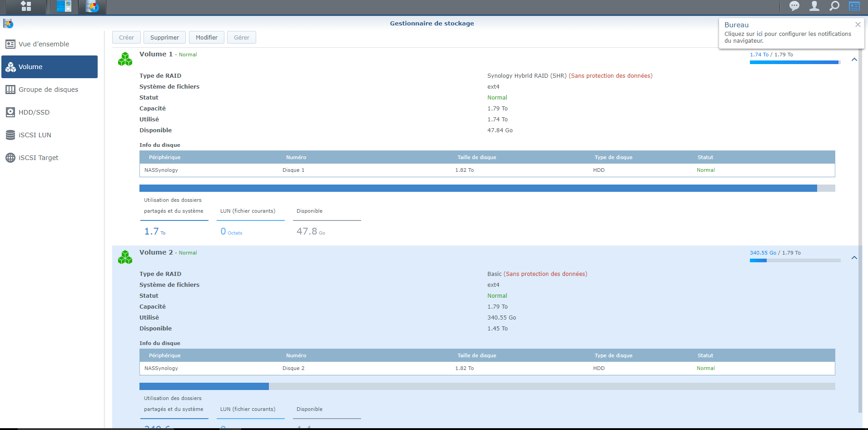Screen dimensions: 868x430
Task: Click the Storage Manager taskbar icon
Action: pyautogui.click(x=92, y=7)
